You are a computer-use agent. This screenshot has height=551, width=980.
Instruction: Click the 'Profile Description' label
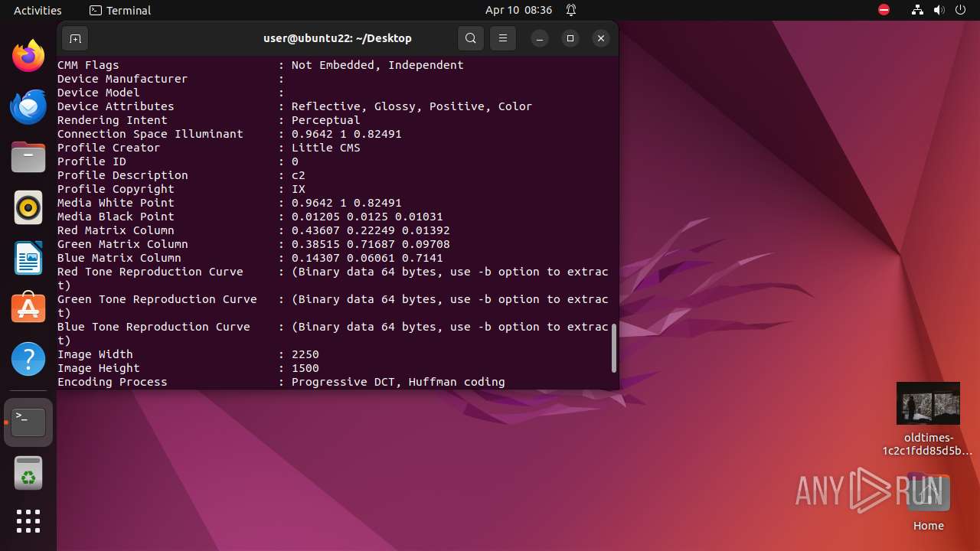click(122, 175)
